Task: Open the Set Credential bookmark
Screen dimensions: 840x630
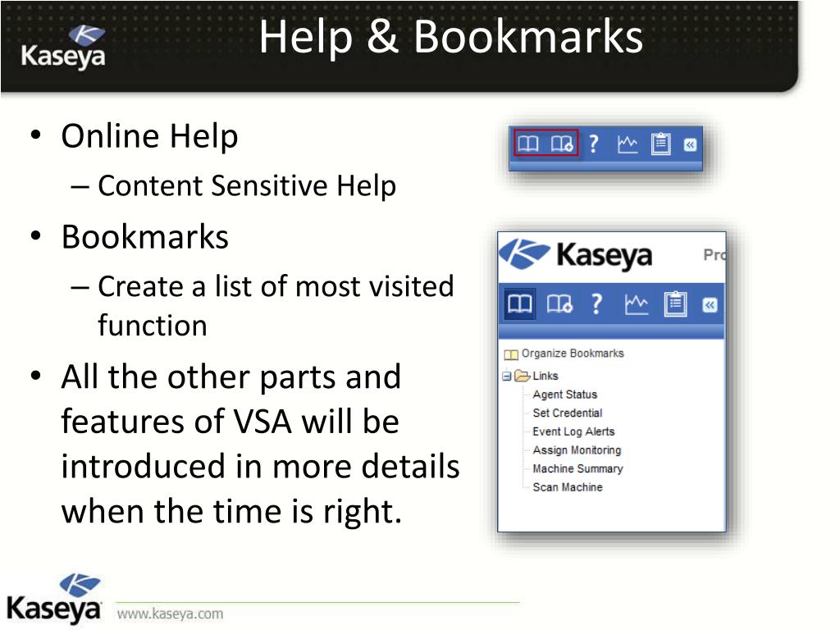Action: [x=568, y=413]
